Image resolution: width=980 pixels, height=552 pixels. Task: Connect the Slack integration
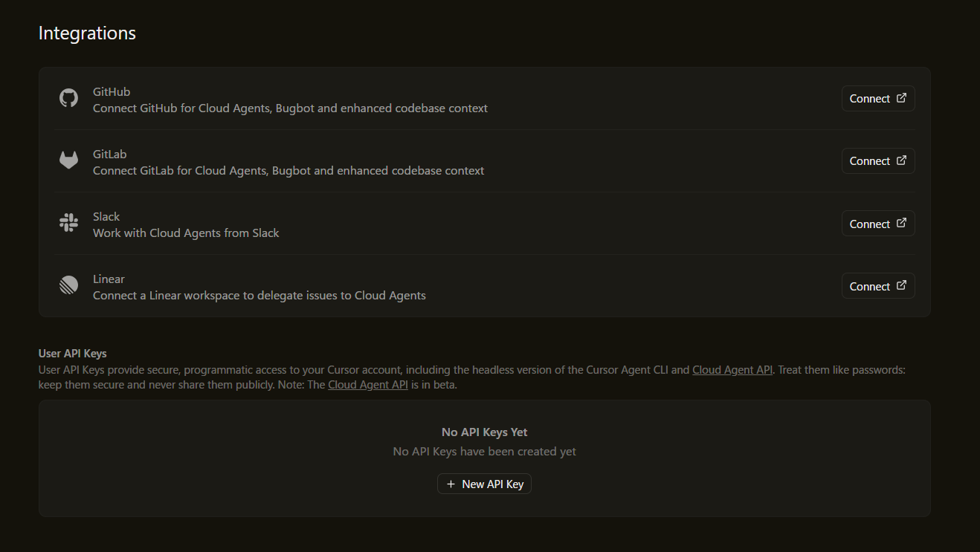pyautogui.click(x=877, y=224)
